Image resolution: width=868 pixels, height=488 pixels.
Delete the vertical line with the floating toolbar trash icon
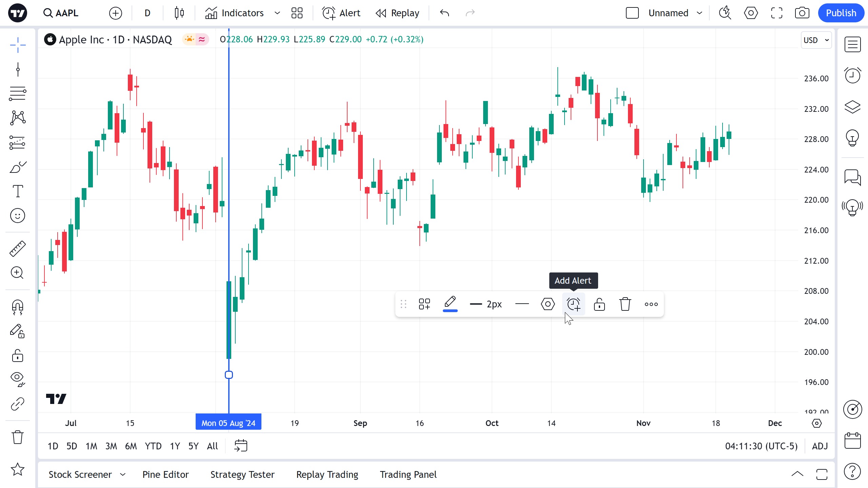(625, 304)
